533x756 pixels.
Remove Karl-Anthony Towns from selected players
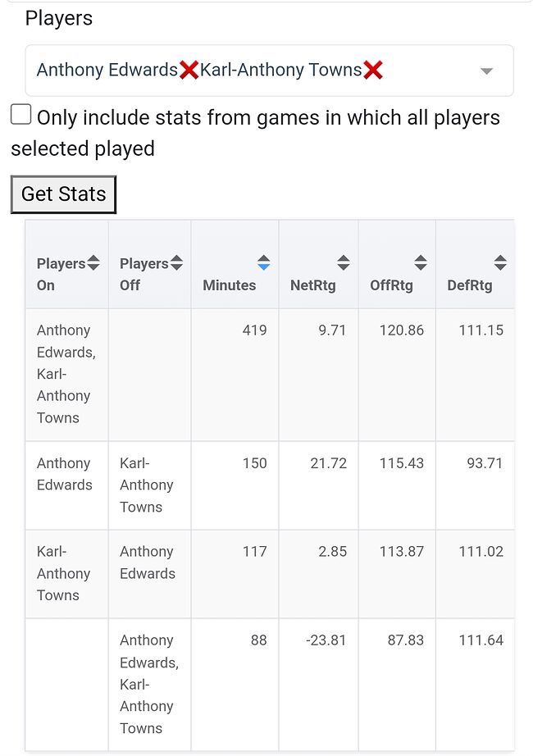click(x=373, y=71)
